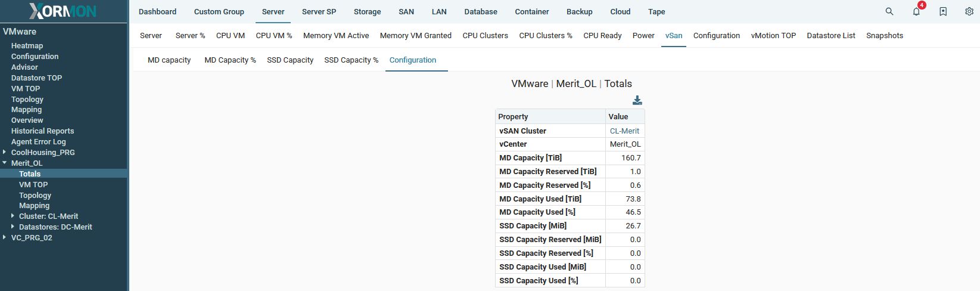
Task: Click the bookmark icon in top bar
Action: coord(943,11)
